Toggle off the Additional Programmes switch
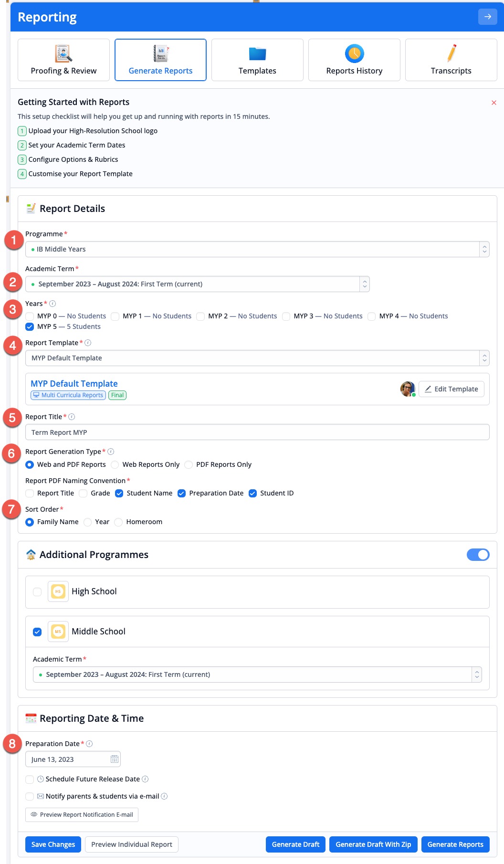 point(478,555)
